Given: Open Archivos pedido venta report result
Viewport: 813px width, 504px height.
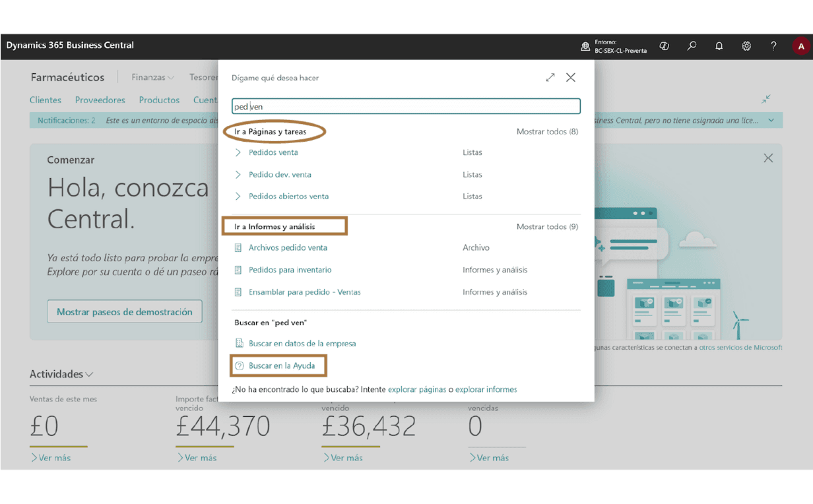Looking at the screenshot, I should pyautogui.click(x=288, y=248).
